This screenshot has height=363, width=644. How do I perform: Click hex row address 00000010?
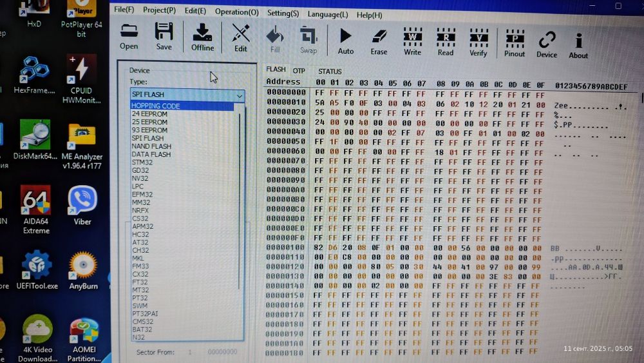287,102
